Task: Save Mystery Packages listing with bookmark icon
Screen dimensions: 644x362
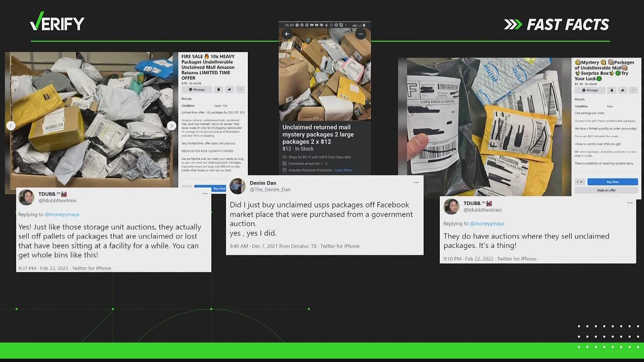Action: (x=612, y=90)
